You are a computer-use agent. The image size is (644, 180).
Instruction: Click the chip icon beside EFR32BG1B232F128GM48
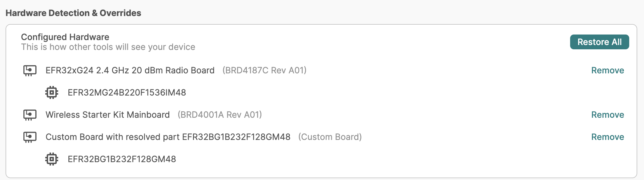tap(52, 159)
